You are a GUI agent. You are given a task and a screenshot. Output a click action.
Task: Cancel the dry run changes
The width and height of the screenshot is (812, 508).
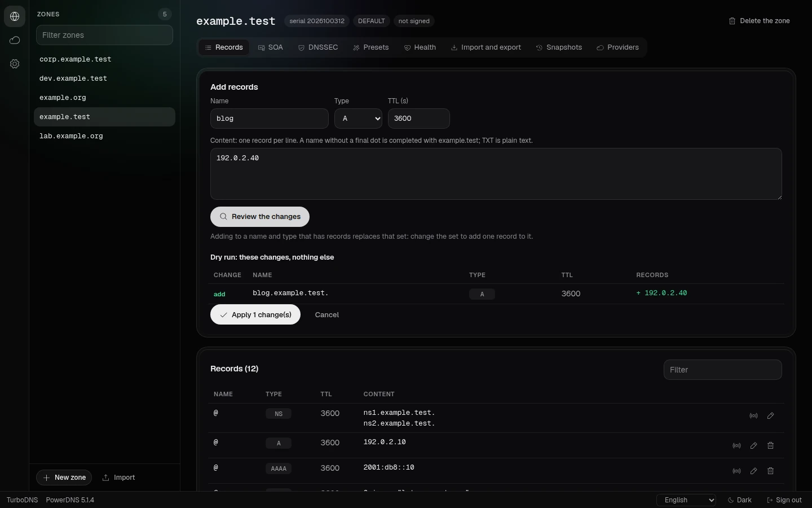[327, 315]
